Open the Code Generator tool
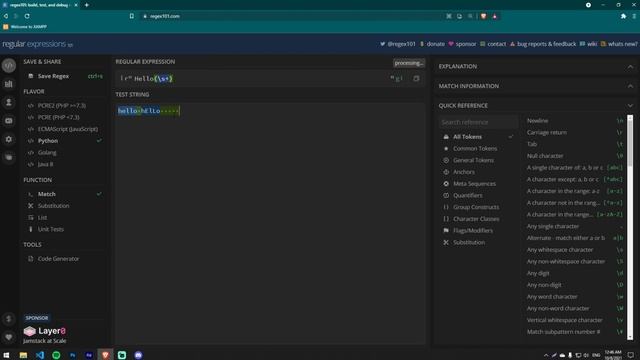 pos(58,259)
